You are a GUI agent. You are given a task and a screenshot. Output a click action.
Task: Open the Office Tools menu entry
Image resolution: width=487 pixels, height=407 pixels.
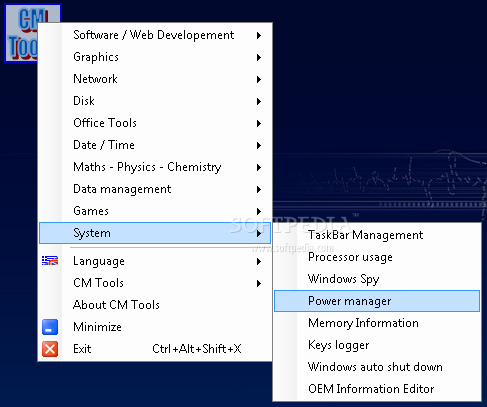pos(155,123)
